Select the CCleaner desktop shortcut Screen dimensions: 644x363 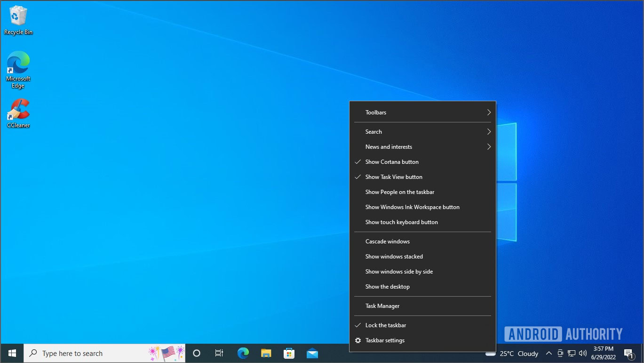pyautogui.click(x=18, y=113)
